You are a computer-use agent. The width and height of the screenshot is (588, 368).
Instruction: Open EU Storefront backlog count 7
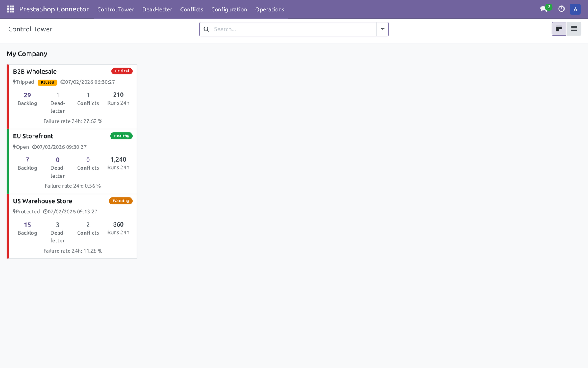pos(27,164)
